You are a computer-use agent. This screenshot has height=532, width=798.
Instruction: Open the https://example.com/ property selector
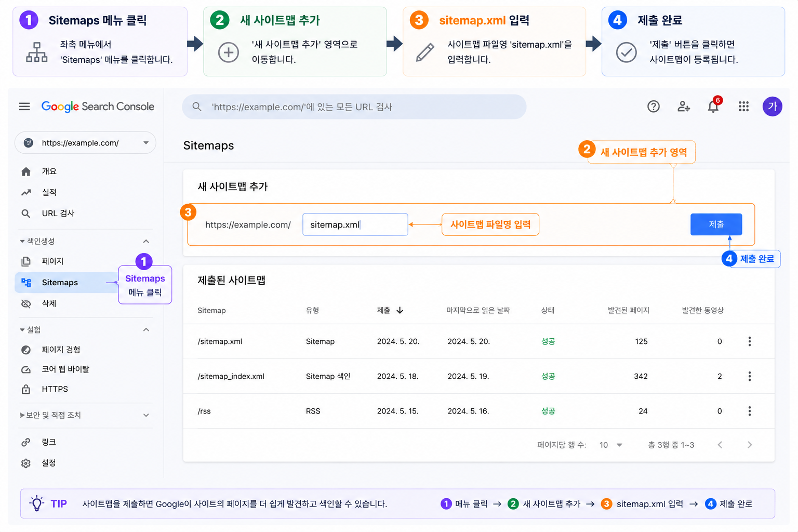pos(85,143)
